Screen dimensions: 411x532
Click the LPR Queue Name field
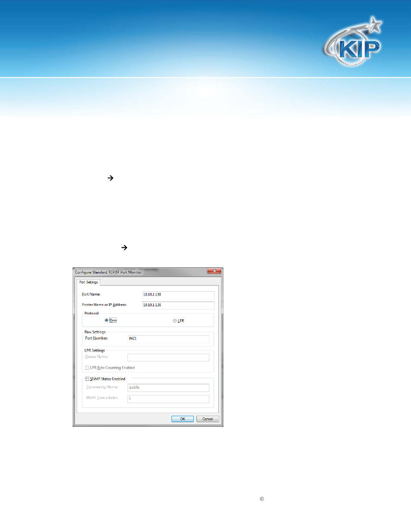click(x=168, y=357)
